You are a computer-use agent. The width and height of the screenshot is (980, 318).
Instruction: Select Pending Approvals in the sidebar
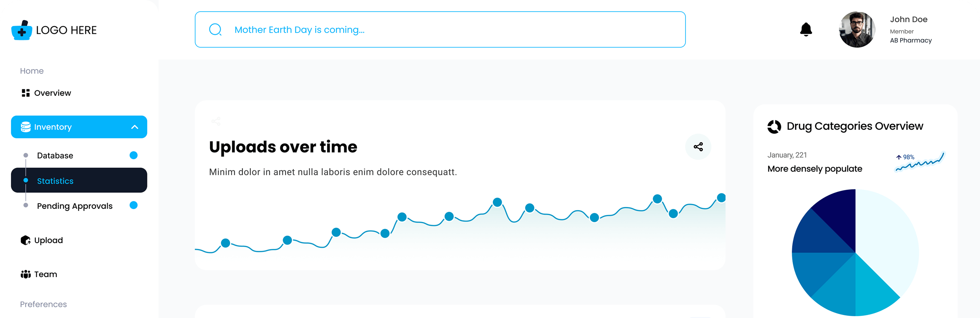click(74, 206)
